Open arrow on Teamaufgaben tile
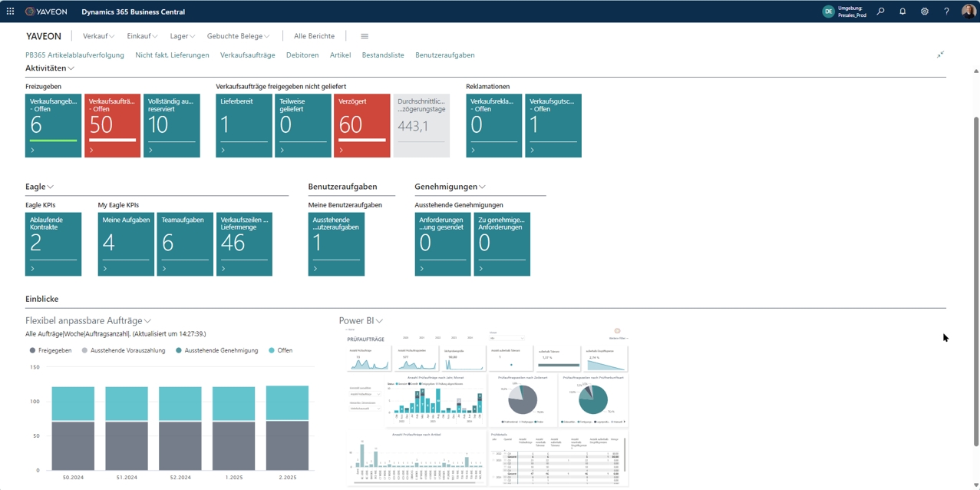980x490 pixels. pos(164,269)
